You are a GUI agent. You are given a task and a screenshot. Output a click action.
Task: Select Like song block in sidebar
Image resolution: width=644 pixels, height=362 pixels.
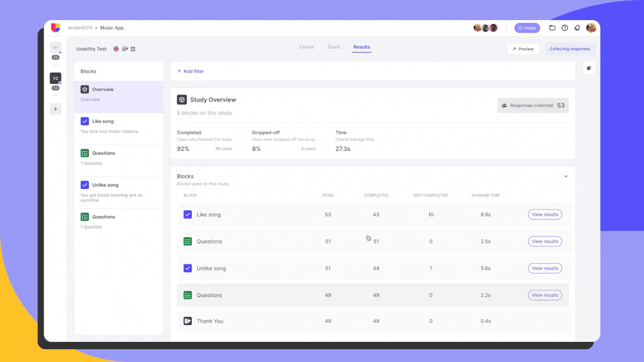click(119, 126)
